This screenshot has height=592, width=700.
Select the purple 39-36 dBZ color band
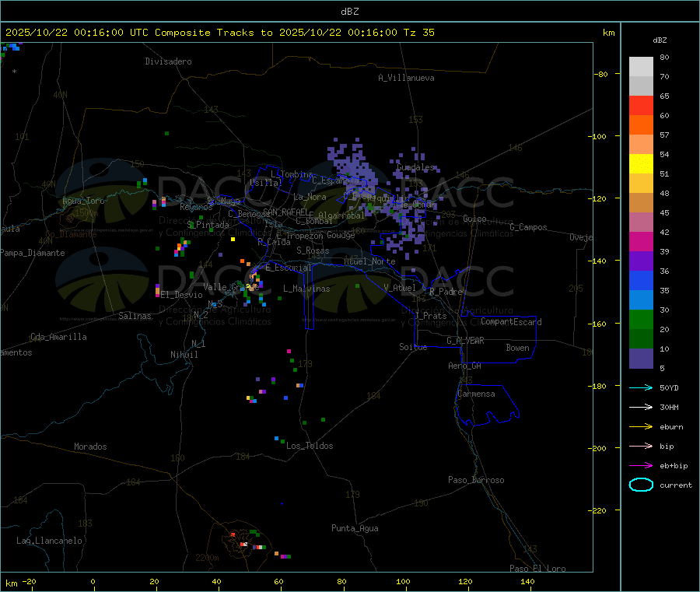tap(641, 261)
